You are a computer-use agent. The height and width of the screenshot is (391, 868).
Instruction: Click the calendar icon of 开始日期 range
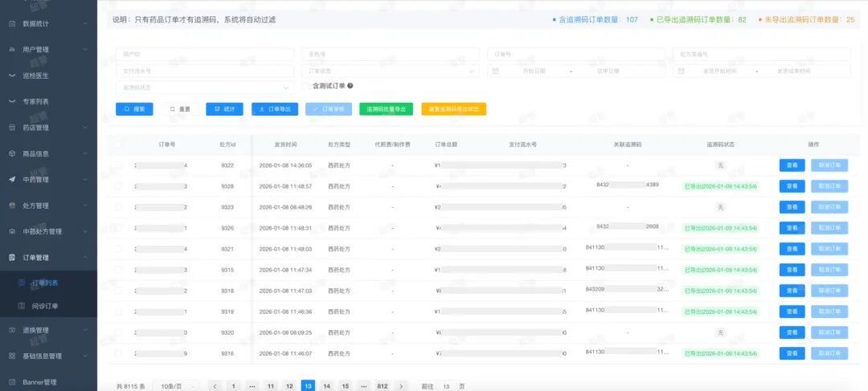coord(495,71)
